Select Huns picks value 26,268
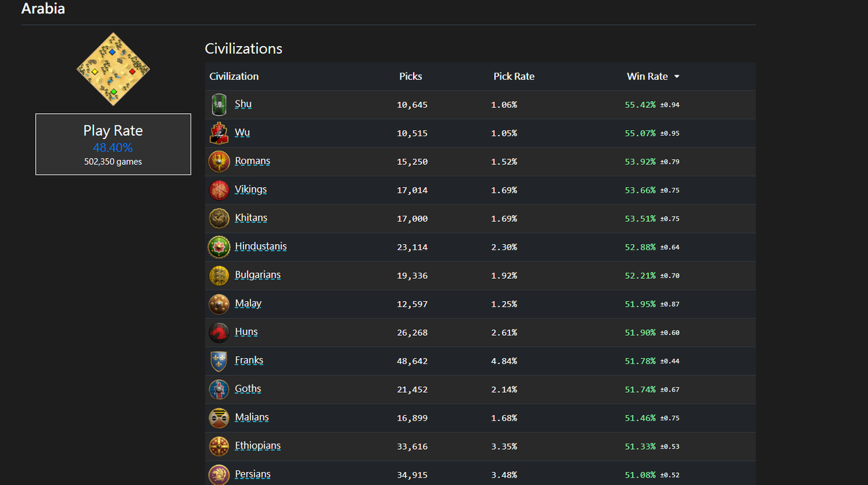 point(412,333)
